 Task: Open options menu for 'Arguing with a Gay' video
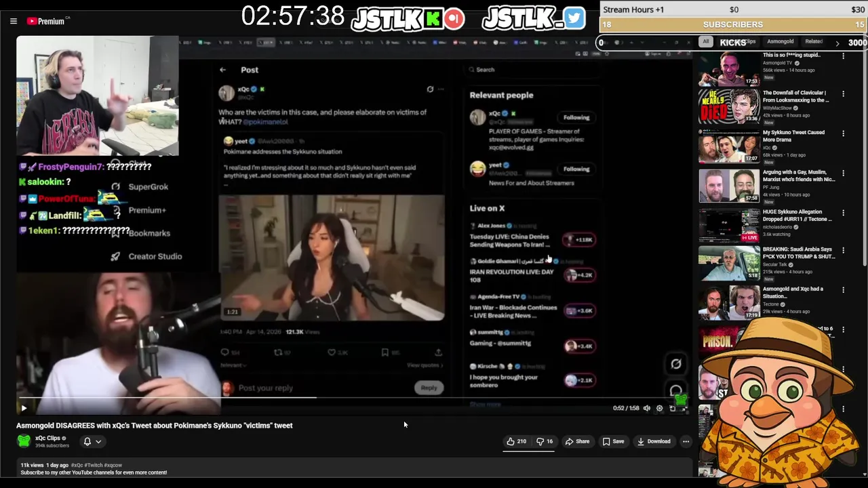point(843,173)
